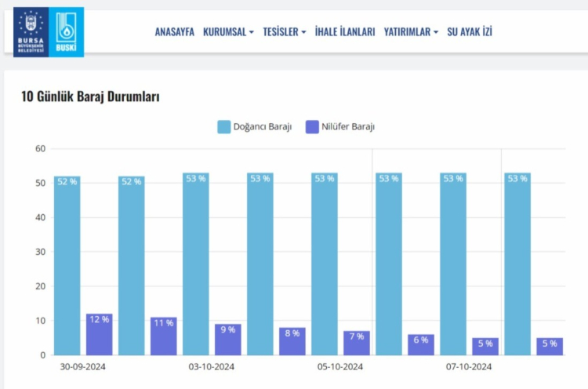Click the Nilüfer 7 % bar above 05-10-2024
The width and height of the screenshot is (588, 389).
(356, 344)
